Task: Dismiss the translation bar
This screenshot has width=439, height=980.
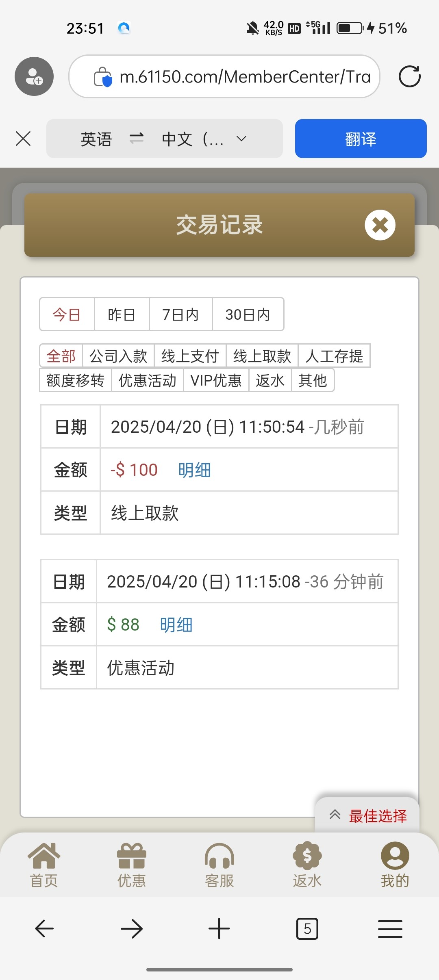Action: coord(23,139)
